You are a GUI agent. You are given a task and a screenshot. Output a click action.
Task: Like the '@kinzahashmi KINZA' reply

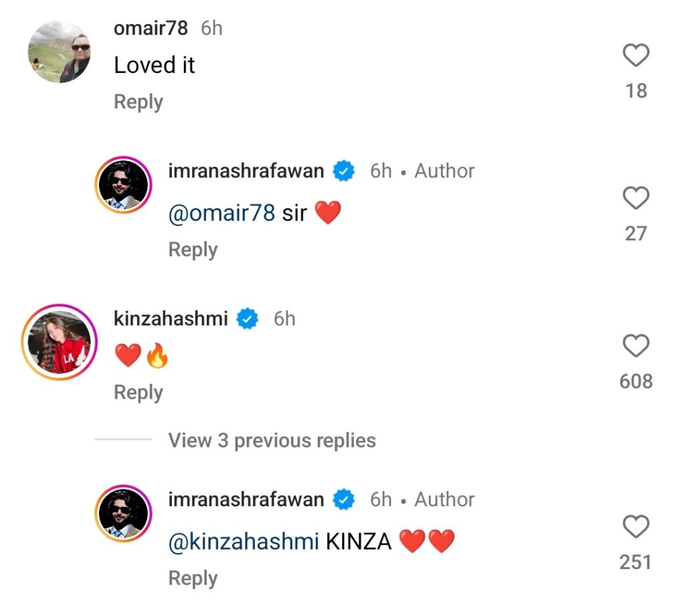pyautogui.click(x=635, y=526)
